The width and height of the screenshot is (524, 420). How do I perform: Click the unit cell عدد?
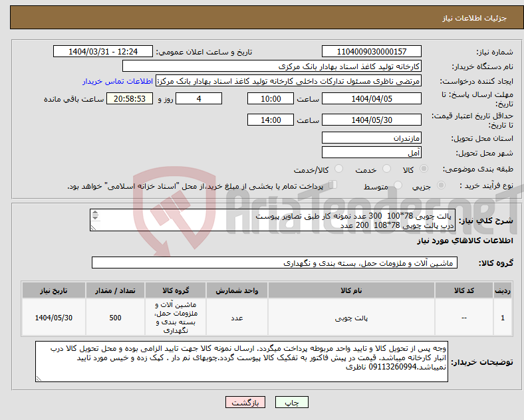(237, 318)
